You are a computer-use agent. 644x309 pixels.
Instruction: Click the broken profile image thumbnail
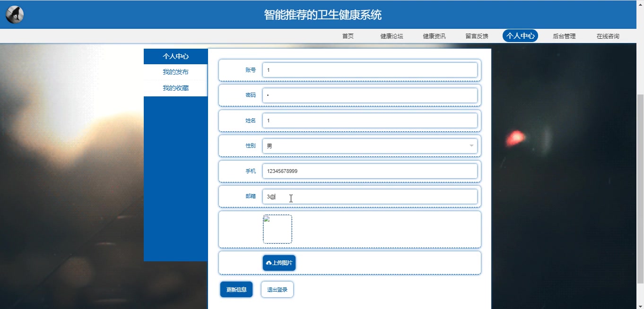(x=278, y=229)
